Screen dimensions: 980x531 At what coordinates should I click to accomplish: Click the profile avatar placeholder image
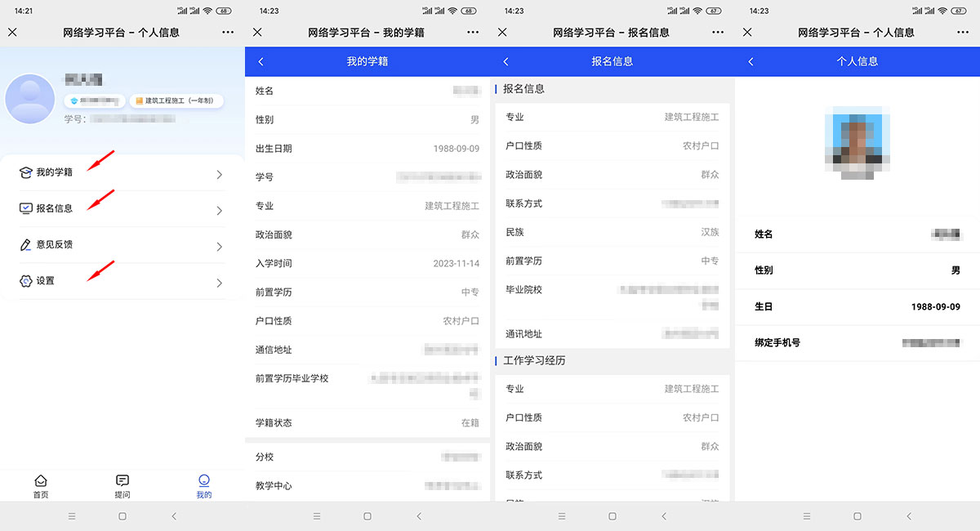coord(29,99)
